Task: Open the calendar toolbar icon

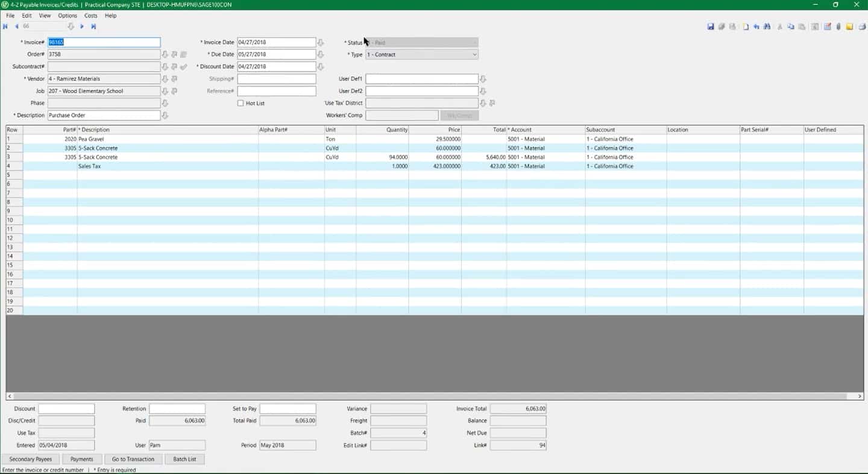Action: click(x=828, y=27)
